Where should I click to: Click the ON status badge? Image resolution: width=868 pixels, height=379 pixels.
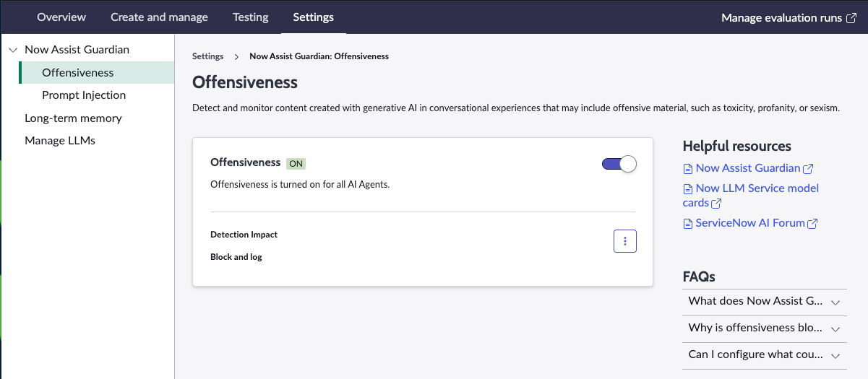(x=296, y=164)
